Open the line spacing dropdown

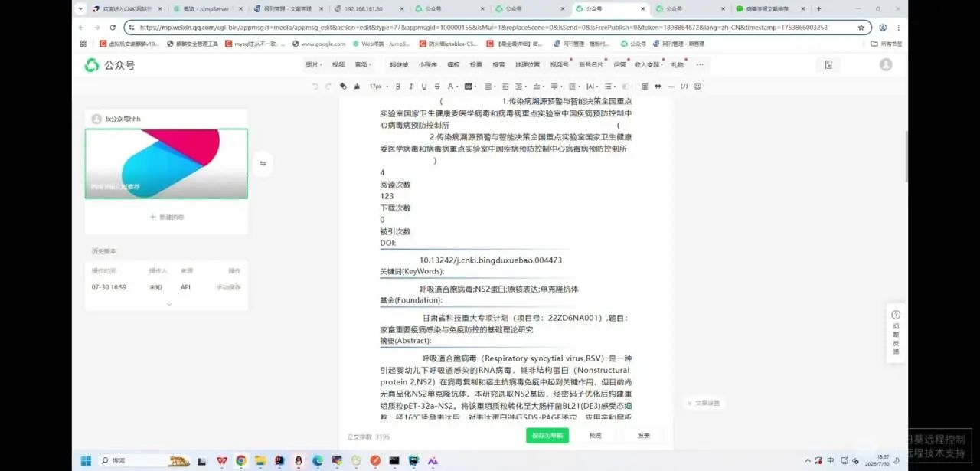573,87
